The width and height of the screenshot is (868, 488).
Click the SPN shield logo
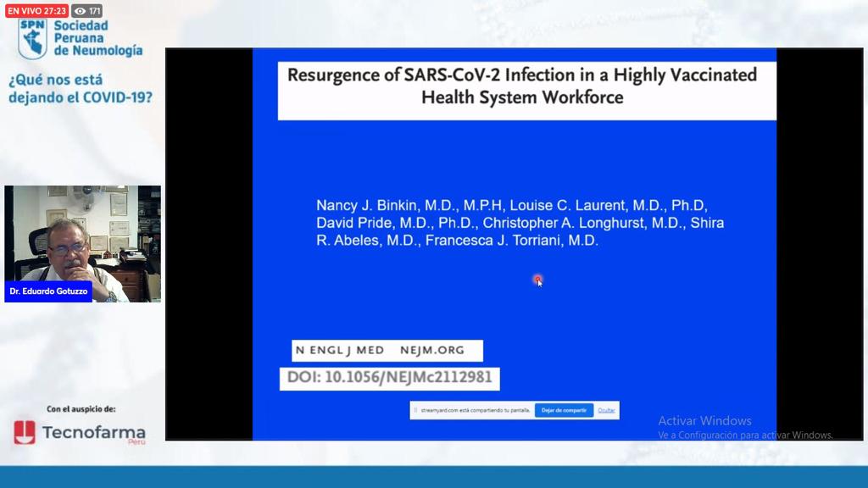(32, 38)
